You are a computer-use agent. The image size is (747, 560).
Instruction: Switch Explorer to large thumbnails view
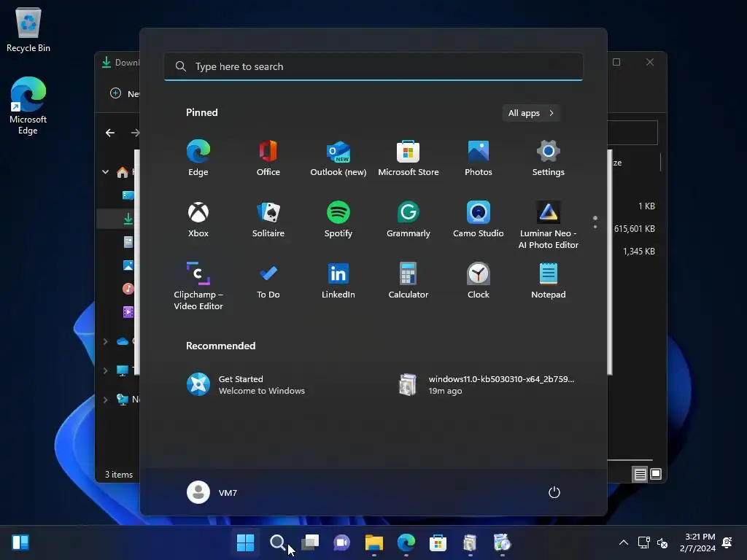click(x=656, y=474)
